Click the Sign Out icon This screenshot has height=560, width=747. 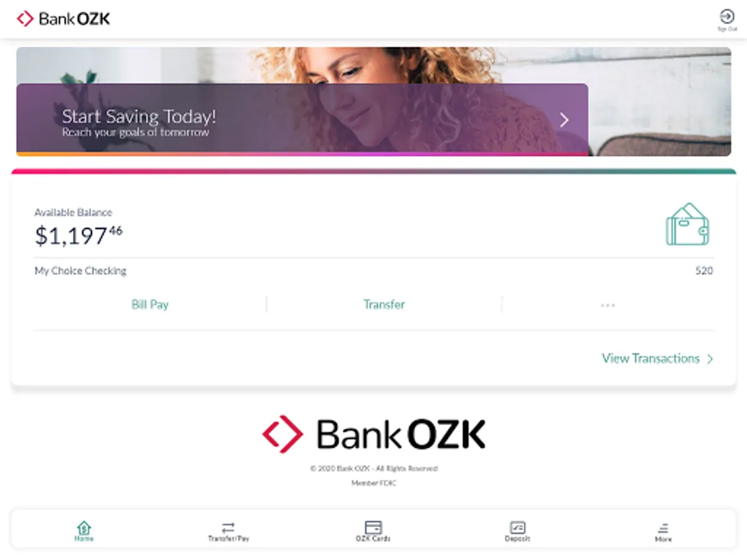[726, 16]
